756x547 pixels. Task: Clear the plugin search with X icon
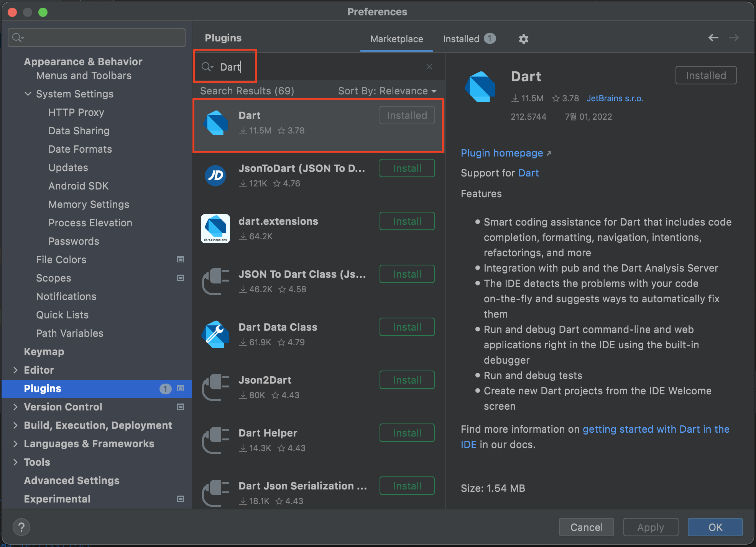point(429,67)
